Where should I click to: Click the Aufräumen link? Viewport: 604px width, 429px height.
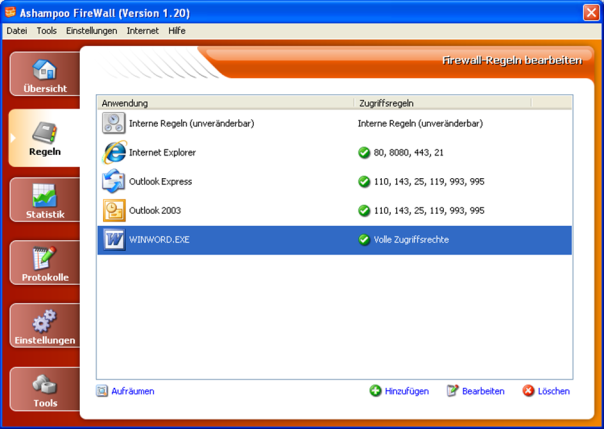click(133, 391)
